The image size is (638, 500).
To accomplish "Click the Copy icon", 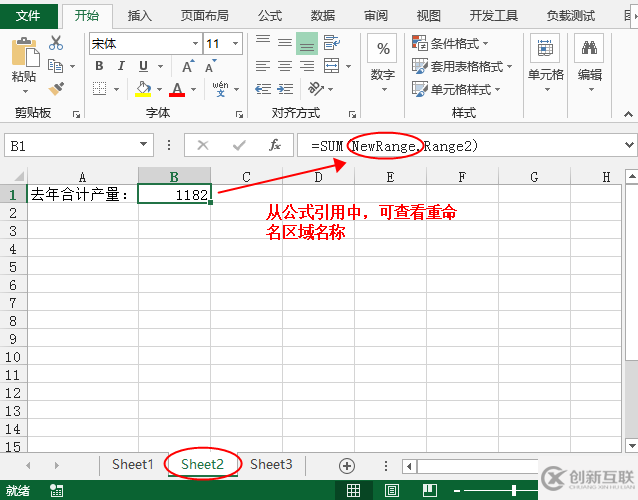I will pyautogui.click(x=56, y=66).
